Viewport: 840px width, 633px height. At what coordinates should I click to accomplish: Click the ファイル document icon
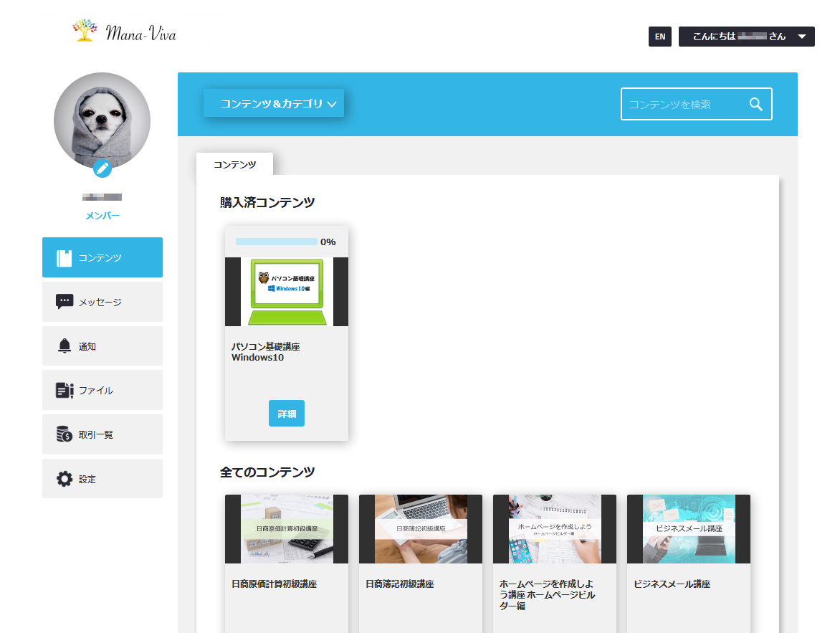click(65, 391)
